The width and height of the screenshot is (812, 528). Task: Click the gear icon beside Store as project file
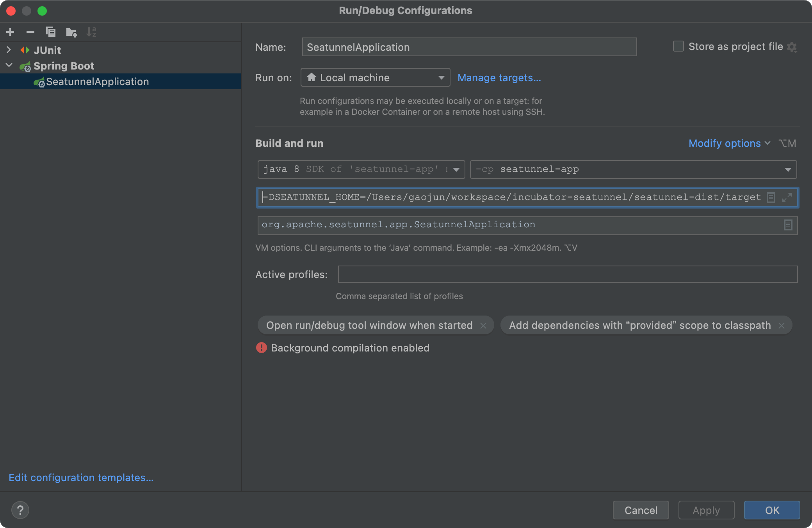pyautogui.click(x=792, y=47)
